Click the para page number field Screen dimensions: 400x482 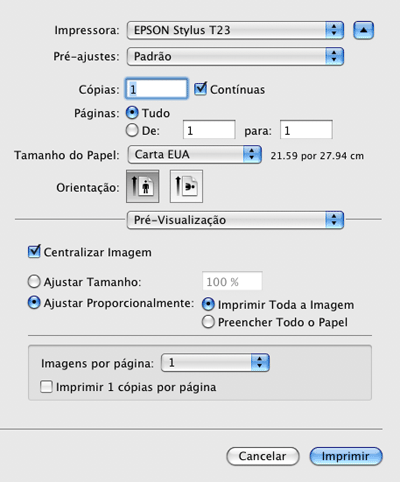pos(306,130)
